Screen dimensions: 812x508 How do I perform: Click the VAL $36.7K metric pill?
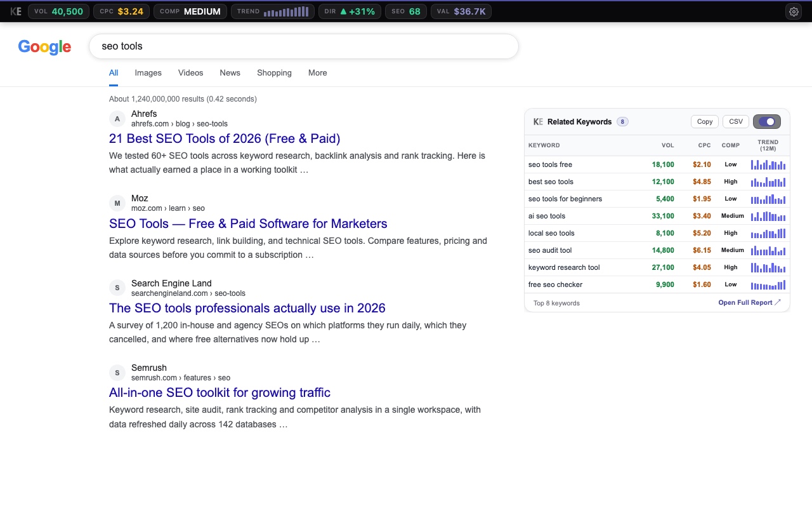[461, 11]
